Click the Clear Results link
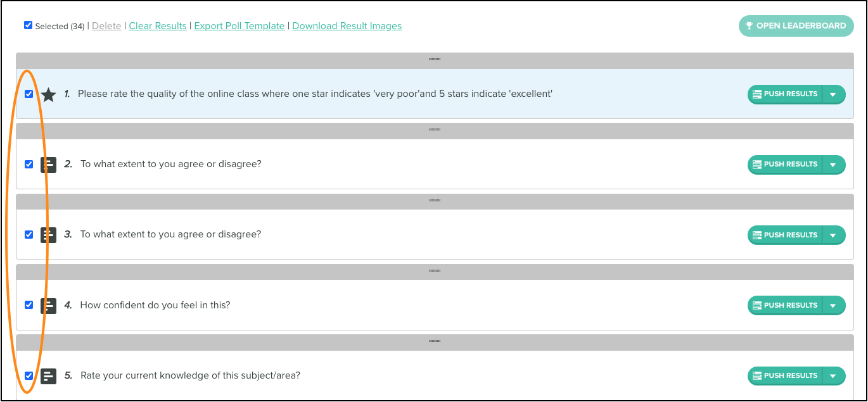868x402 pixels. [x=158, y=26]
